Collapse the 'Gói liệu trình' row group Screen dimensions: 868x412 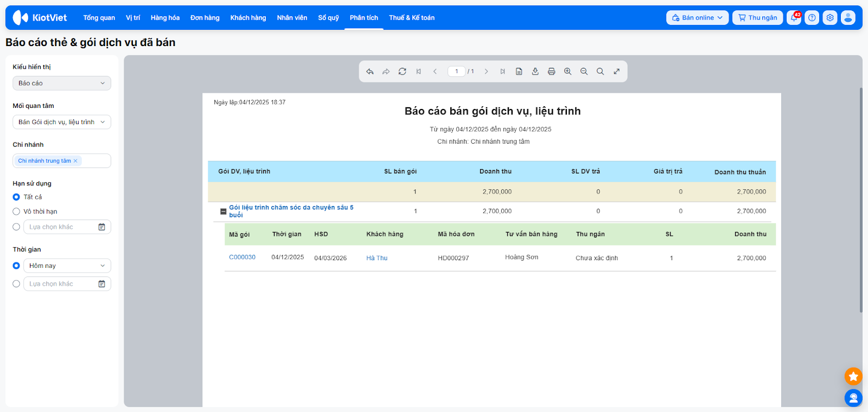pyautogui.click(x=223, y=211)
